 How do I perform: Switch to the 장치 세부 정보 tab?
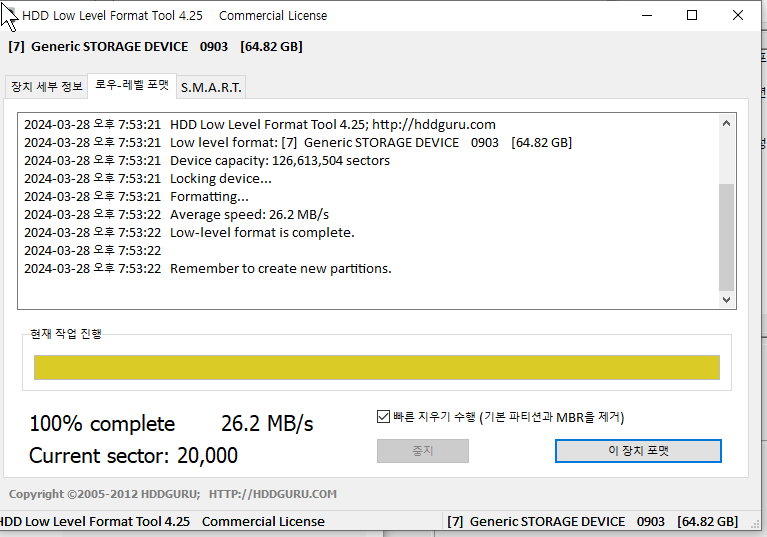(x=46, y=87)
